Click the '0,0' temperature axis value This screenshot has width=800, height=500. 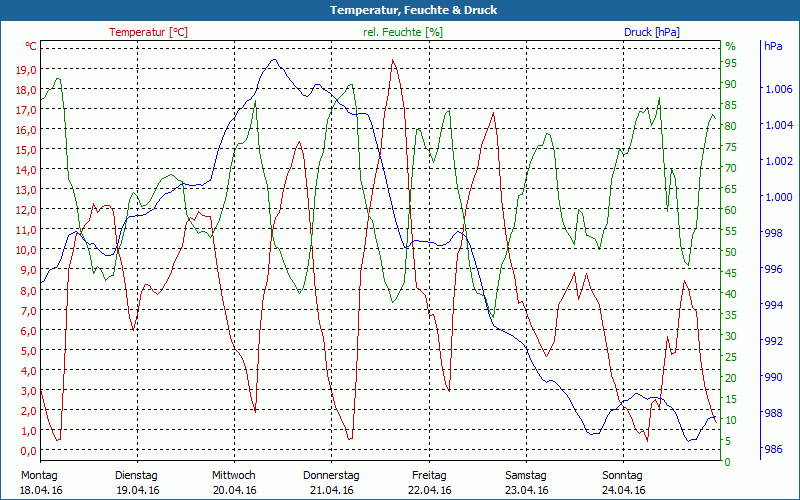[x=28, y=451]
